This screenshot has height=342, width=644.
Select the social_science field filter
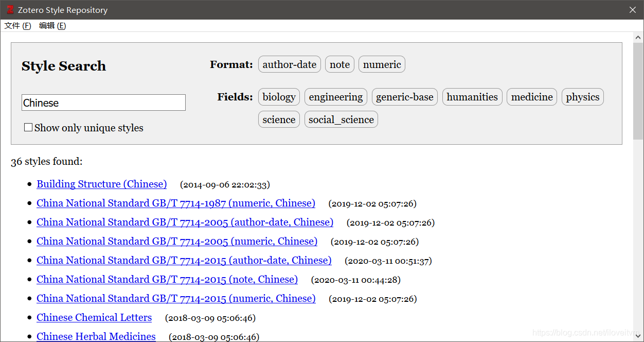(x=341, y=119)
